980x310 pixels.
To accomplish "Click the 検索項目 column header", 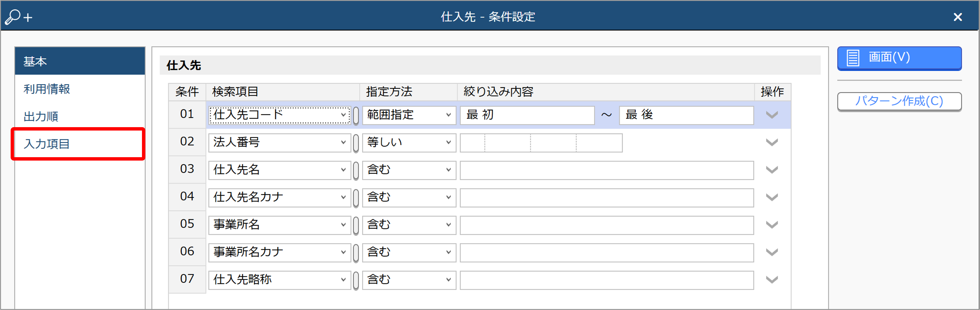I will (x=283, y=92).
